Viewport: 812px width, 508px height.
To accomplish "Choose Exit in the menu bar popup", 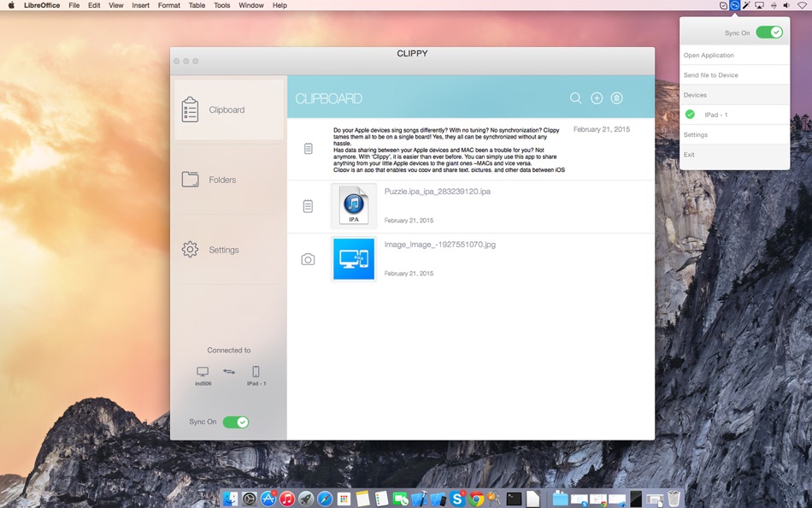I will coord(734,155).
